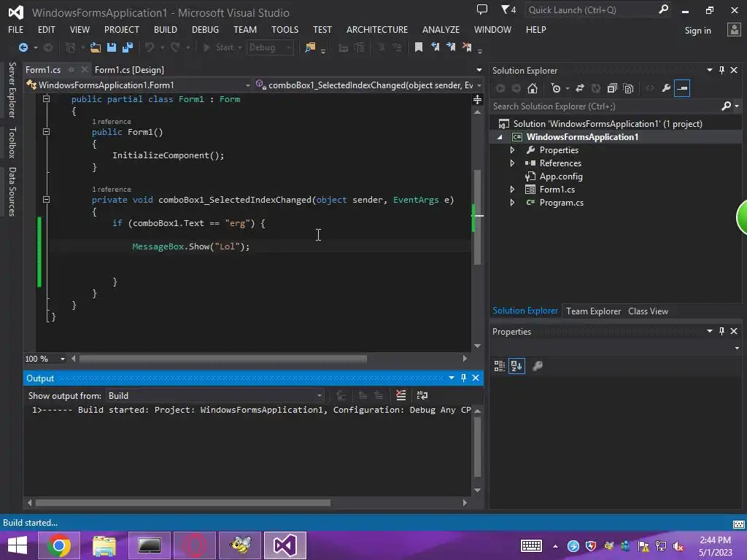Expand the Program.cs node
This screenshot has height=560, width=747.
[512, 203]
